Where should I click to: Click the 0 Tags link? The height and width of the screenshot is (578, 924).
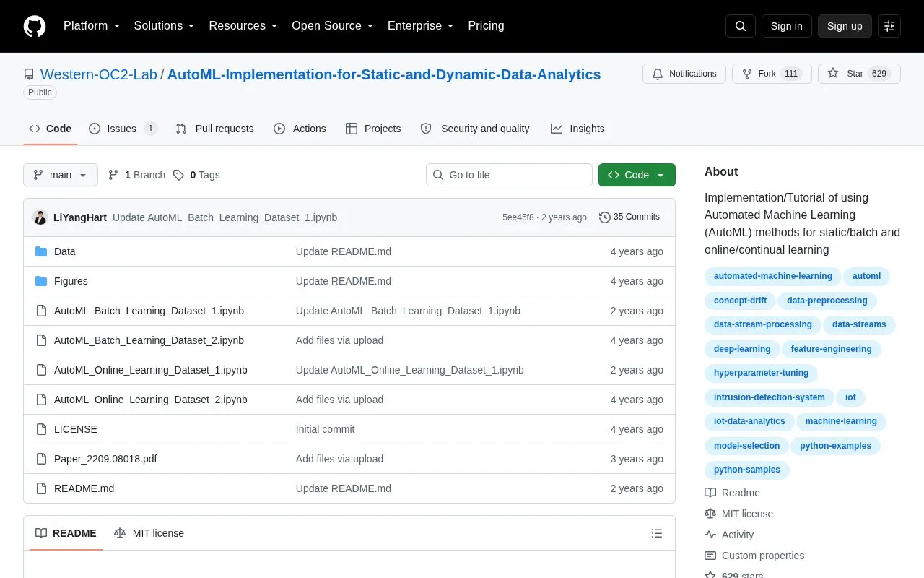[x=196, y=175]
